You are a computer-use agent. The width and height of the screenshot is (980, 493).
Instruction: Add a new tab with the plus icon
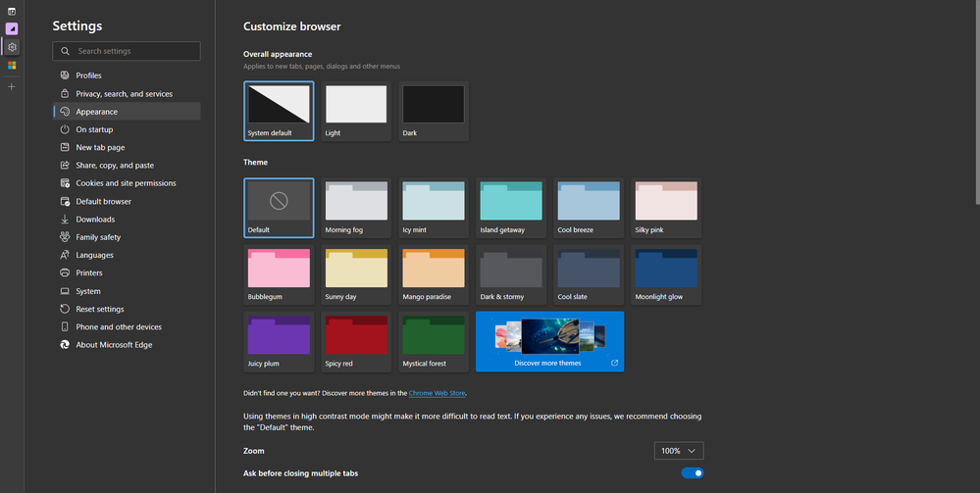coord(11,87)
